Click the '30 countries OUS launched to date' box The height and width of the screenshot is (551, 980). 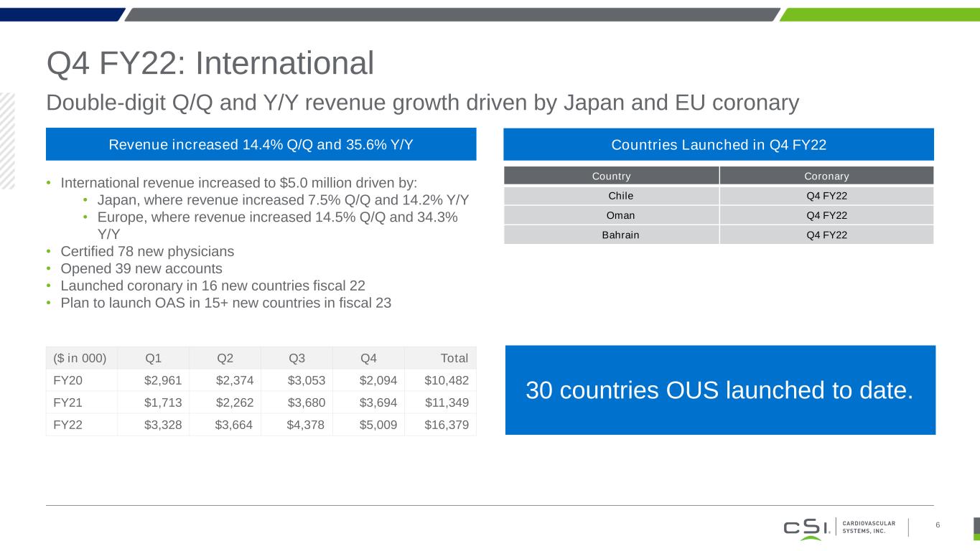[720, 390]
